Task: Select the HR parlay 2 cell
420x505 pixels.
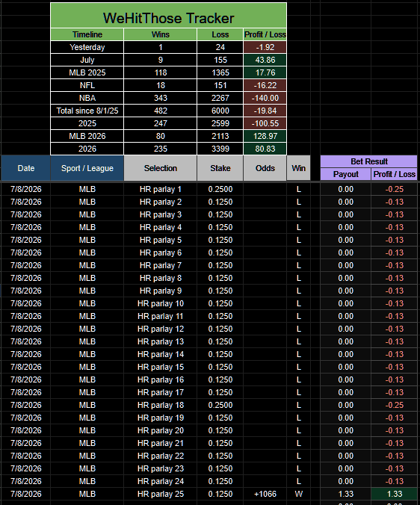Action: (161, 202)
